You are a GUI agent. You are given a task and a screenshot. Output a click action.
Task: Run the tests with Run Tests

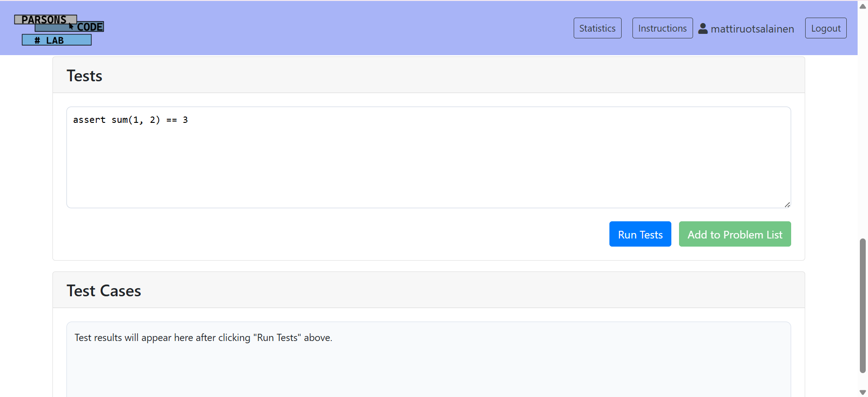point(640,234)
